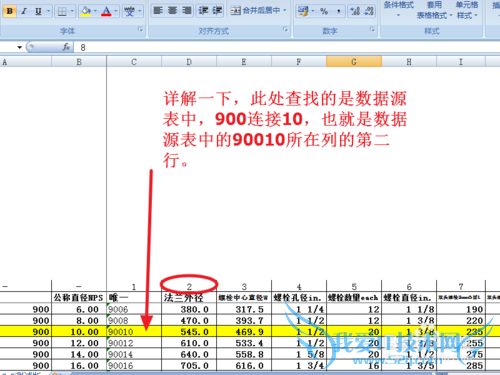
Task: Select cell containing 90016
Action: click(x=134, y=366)
